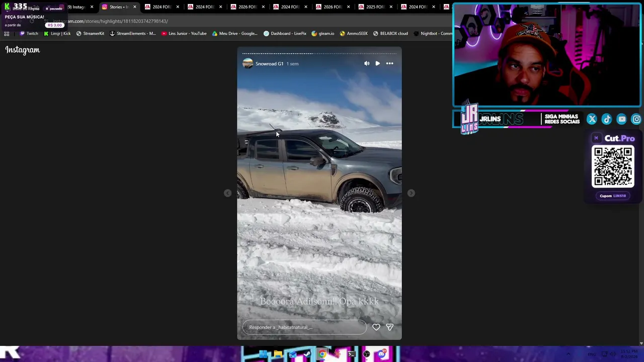Open Discord from the taskbar
Image resolution: width=644 pixels, height=362 pixels.
click(381, 354)
